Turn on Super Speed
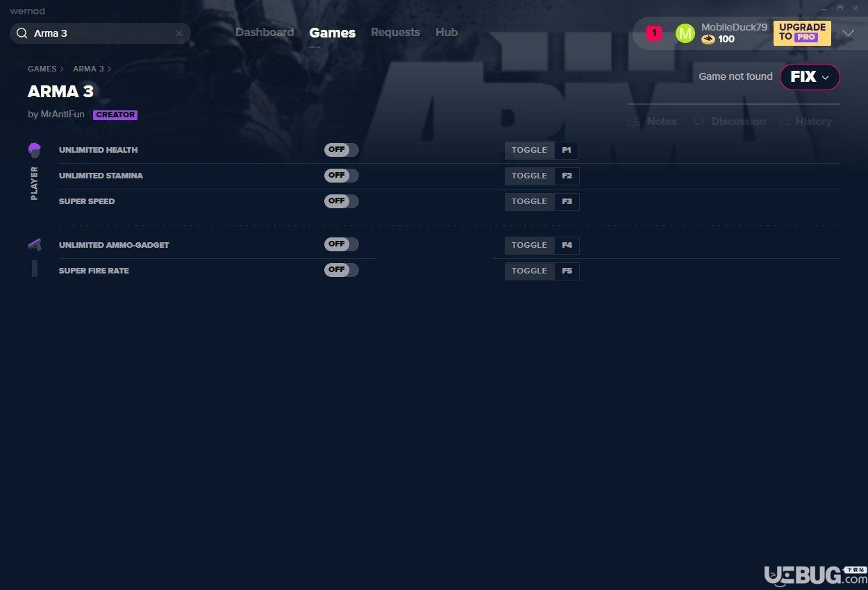 [342, 201]
